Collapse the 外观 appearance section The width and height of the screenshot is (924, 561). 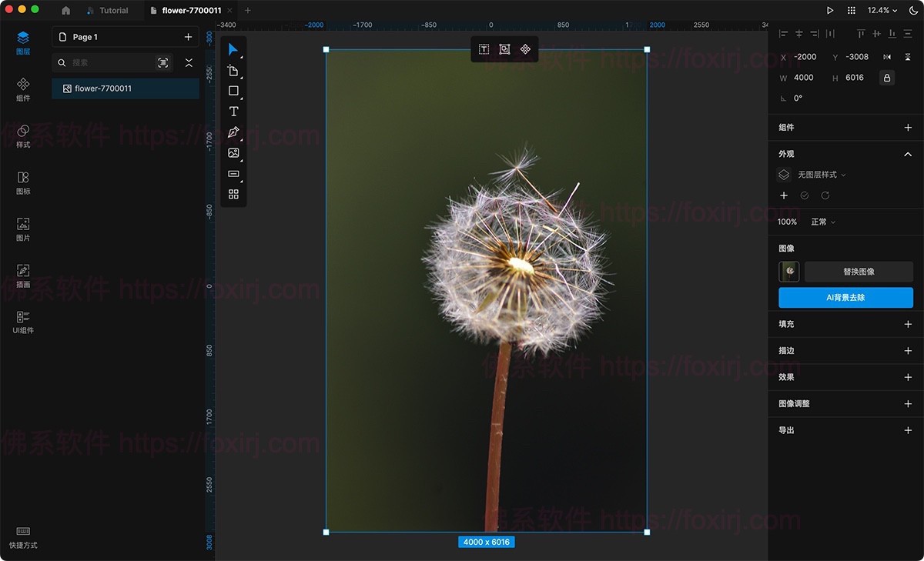coord(908,154)
